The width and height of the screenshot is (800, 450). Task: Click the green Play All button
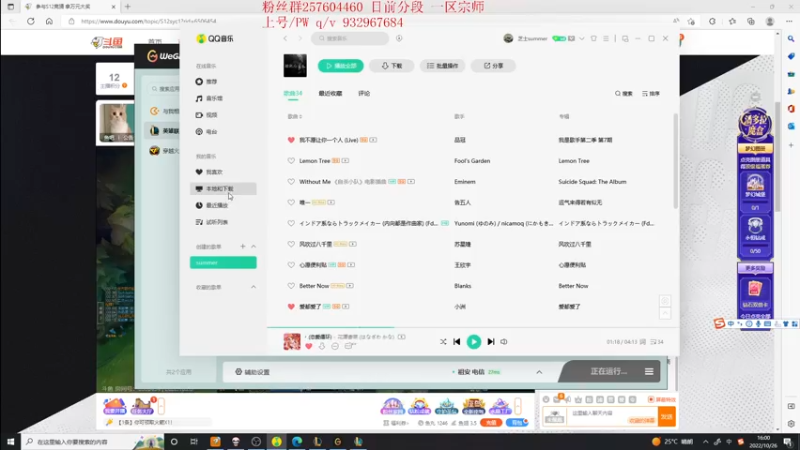(340, 66)
